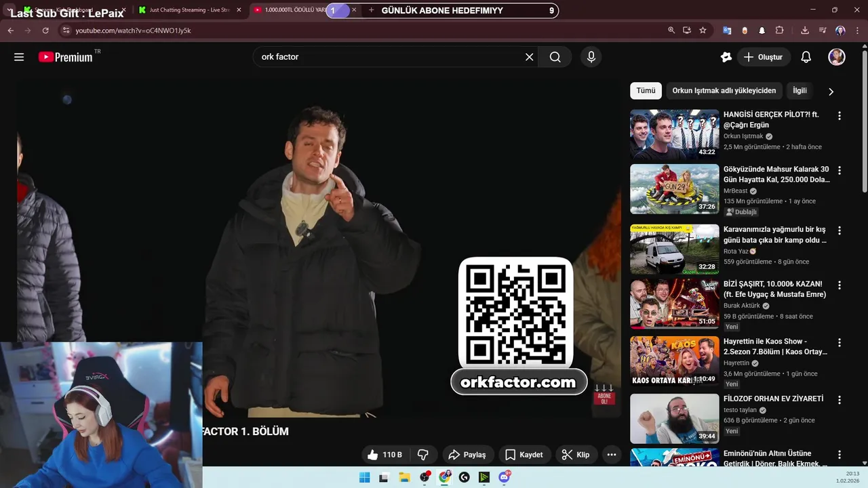Start voice search with the microphone

point(591,57)
